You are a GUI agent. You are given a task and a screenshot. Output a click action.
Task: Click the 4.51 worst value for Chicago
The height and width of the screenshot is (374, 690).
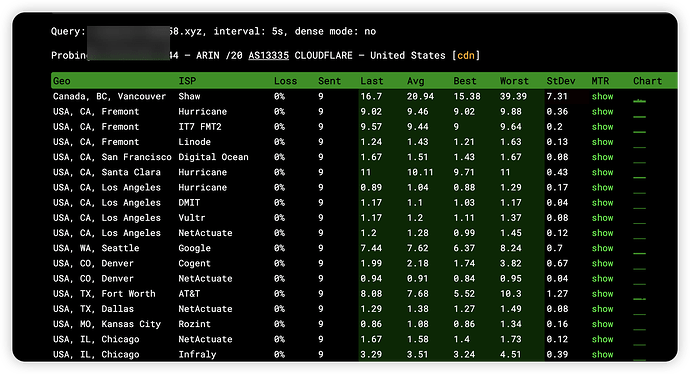510,354
